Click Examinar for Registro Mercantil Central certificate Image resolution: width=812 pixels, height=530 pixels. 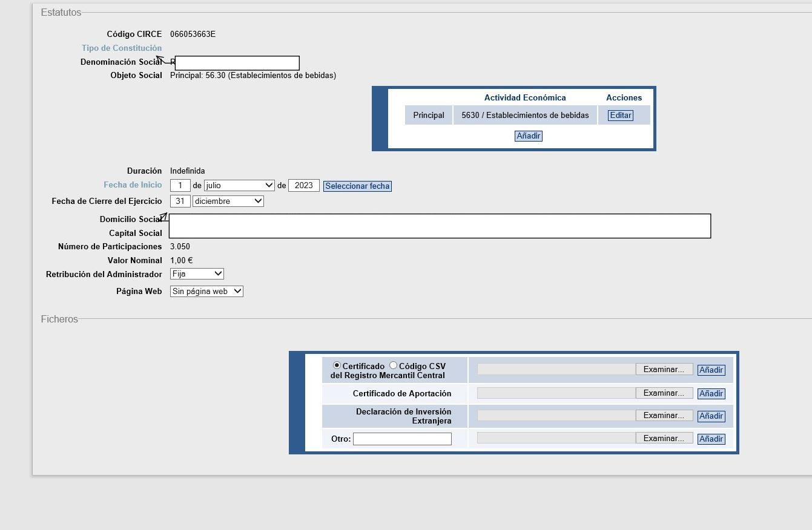tap(664, 370)
